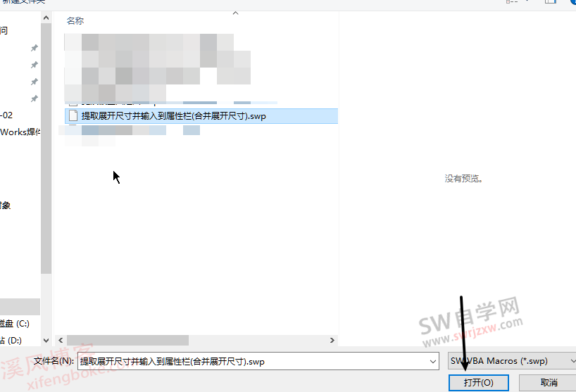Click the navigation pane vertical scrollbar thumb
Viewport: 576px width, 392px height.
46,148
